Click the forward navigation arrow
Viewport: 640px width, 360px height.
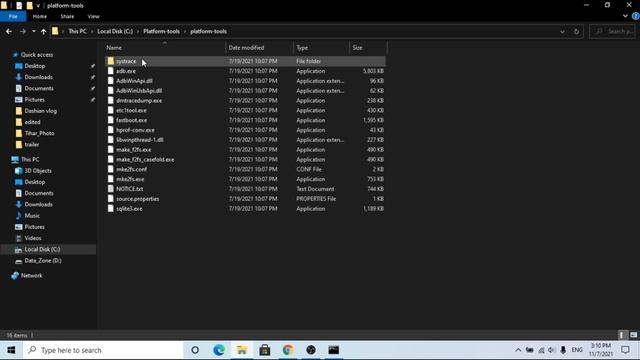tap(22, 31)
